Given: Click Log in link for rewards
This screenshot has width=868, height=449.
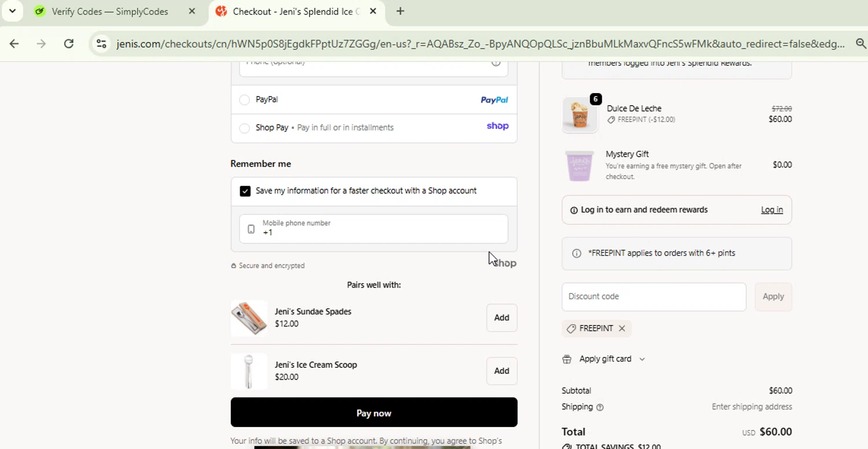Looking at the screenshot, I should (772, 210).
